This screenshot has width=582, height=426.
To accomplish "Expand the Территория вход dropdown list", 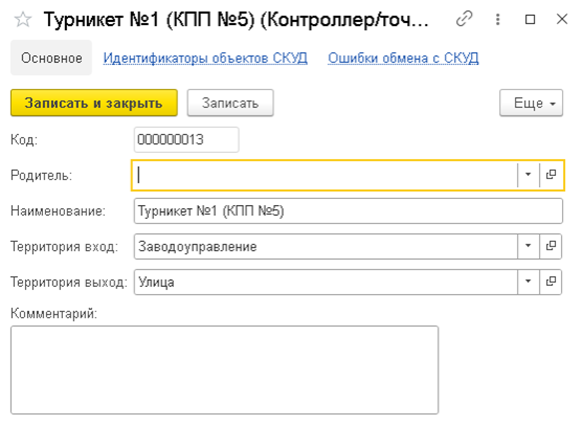I will pyautogui.click(x=528, y=246).
